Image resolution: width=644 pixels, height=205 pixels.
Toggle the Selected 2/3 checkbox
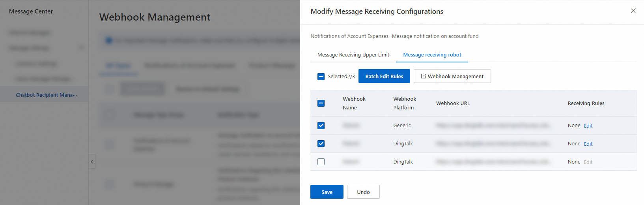(x=321, y=77)
